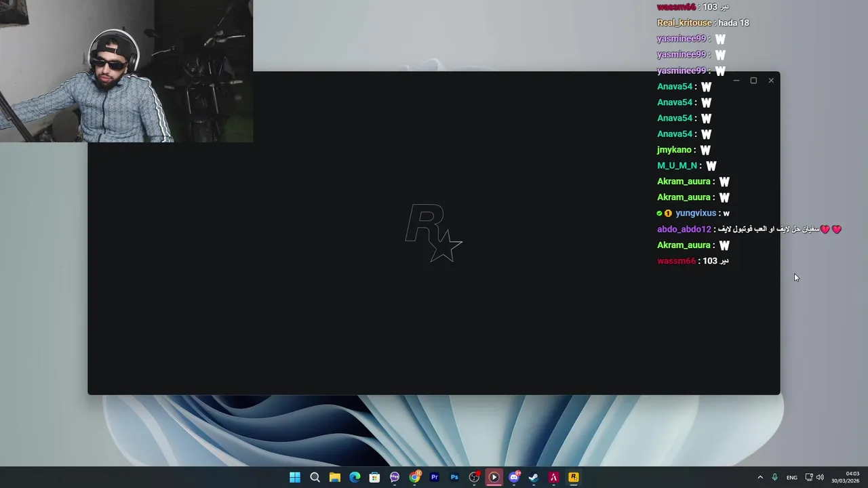The width and height of the screenshot is (868, 488).
Task: Open Steam from taskbar
Action: point(534,477)
